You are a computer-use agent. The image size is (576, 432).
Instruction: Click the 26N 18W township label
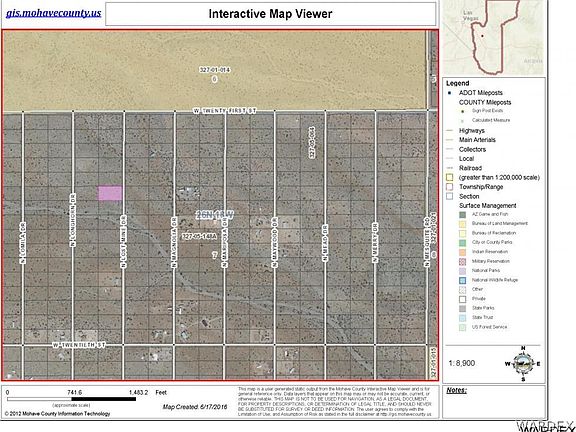pyautogui.click(x=215, y=215)
